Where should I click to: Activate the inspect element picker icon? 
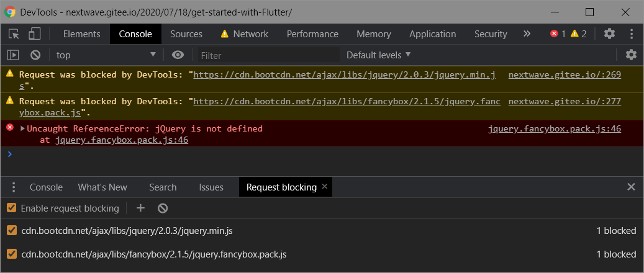coord(14,34)
